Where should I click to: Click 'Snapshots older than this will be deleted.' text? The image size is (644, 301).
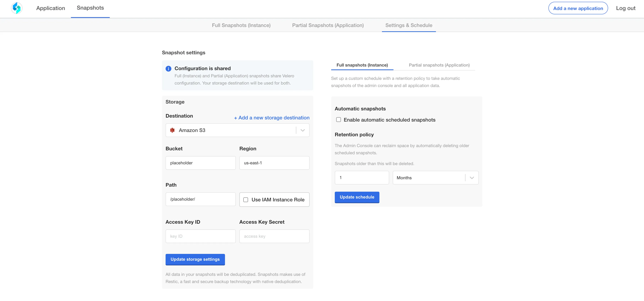374,164
